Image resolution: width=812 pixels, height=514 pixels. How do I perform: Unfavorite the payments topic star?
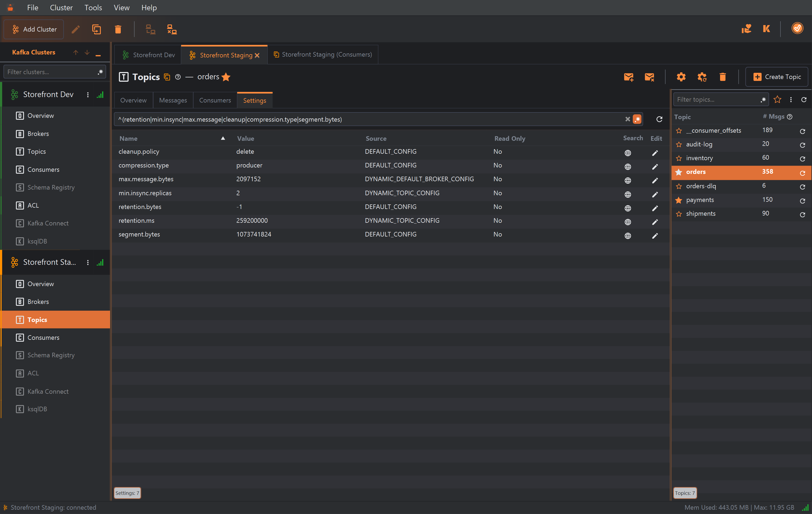pyautogui.click(x=679, y=200)
